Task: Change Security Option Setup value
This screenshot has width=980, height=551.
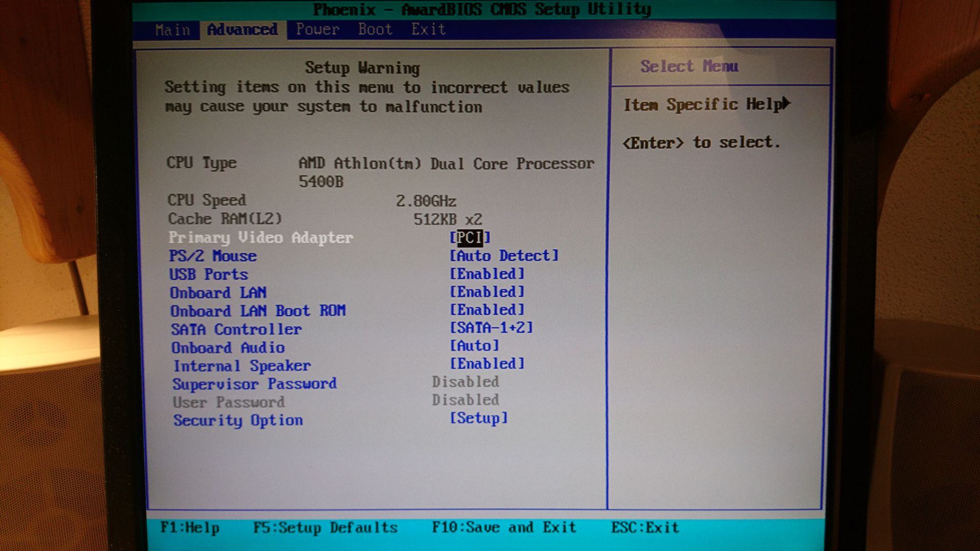Action: pos(478,418)
